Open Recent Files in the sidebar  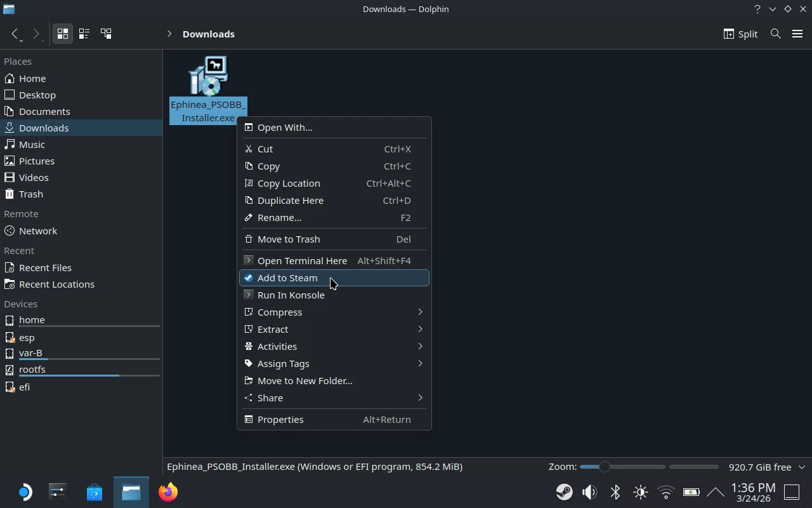(x=45, y=267)
